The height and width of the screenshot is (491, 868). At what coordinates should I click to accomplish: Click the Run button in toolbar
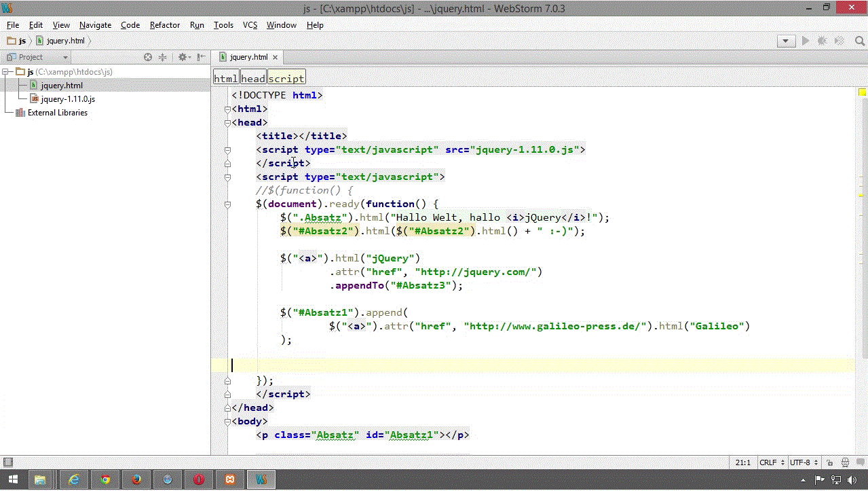(x=806, y=41)
